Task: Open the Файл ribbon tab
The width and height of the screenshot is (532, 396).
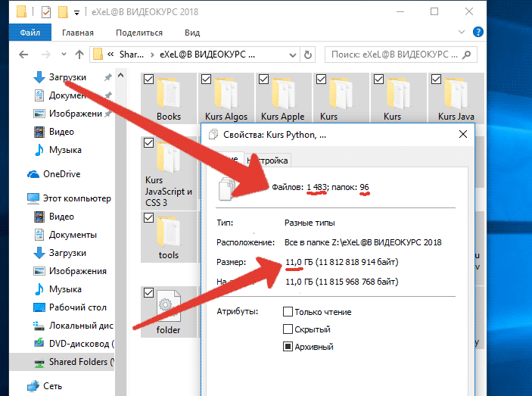Action: coord(30,33)
